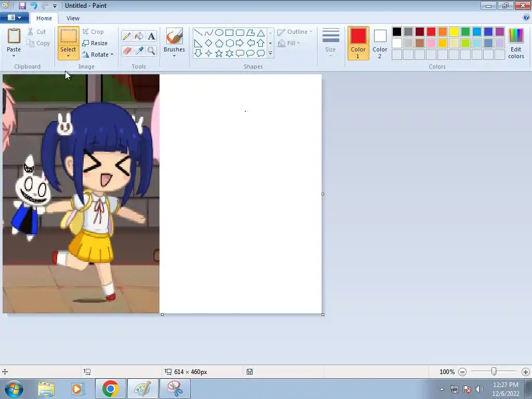Choose the Rounded rectangular callout shape
The image size is (532, 399).
[240, 54]
